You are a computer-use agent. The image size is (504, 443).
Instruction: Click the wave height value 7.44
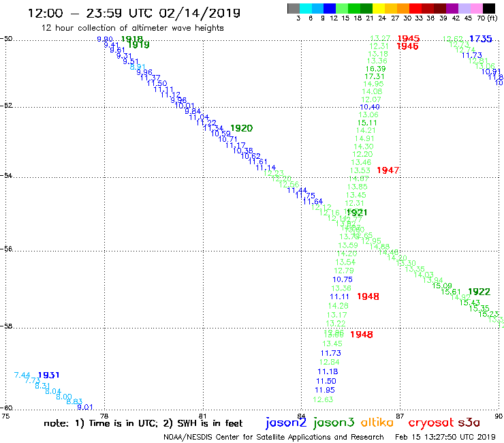22,375
